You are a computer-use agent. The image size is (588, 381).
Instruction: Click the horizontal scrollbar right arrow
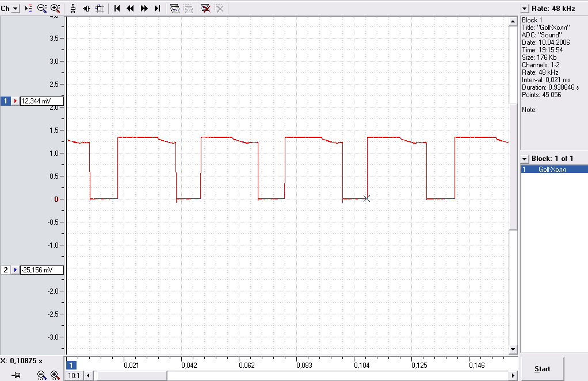coord(513,375)
